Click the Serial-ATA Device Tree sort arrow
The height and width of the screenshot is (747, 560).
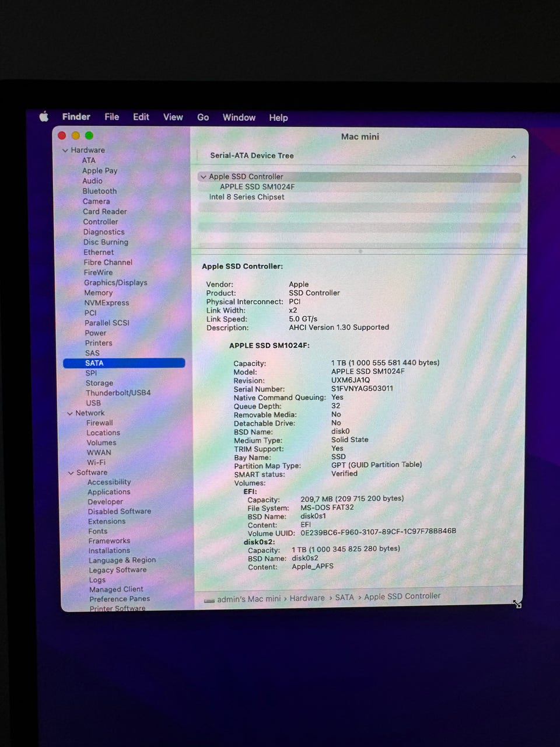point(513,156)
